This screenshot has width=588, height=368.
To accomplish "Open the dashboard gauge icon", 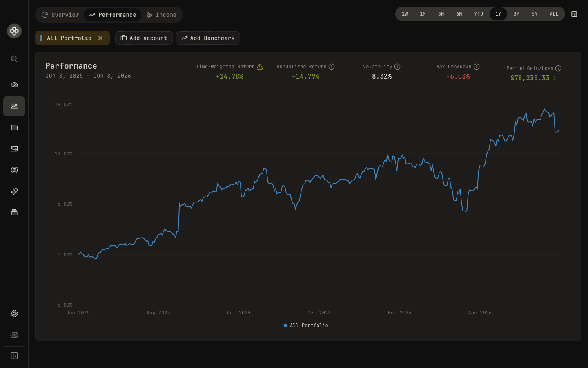I will coord(14,85).
